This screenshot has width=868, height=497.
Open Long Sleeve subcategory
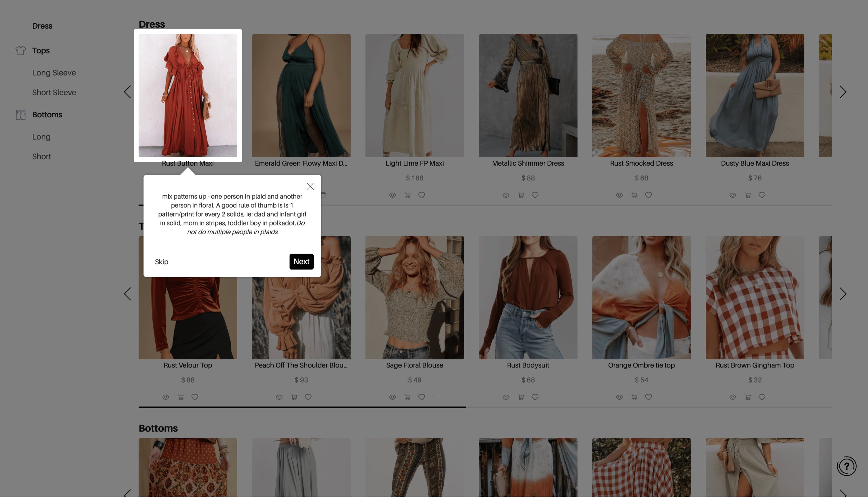click(x=54, y=73)
